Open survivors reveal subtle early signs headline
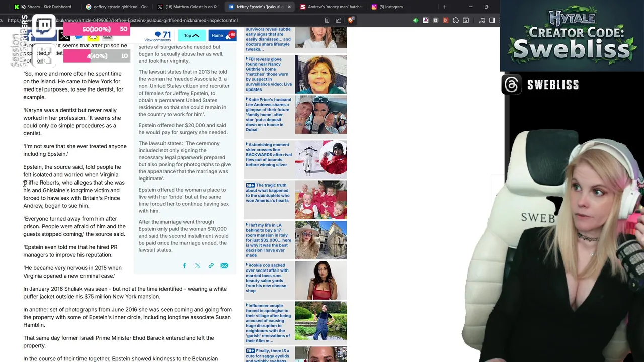Image resolution: width=644 pixels, height=362 pixels. (x=268, y=39)
